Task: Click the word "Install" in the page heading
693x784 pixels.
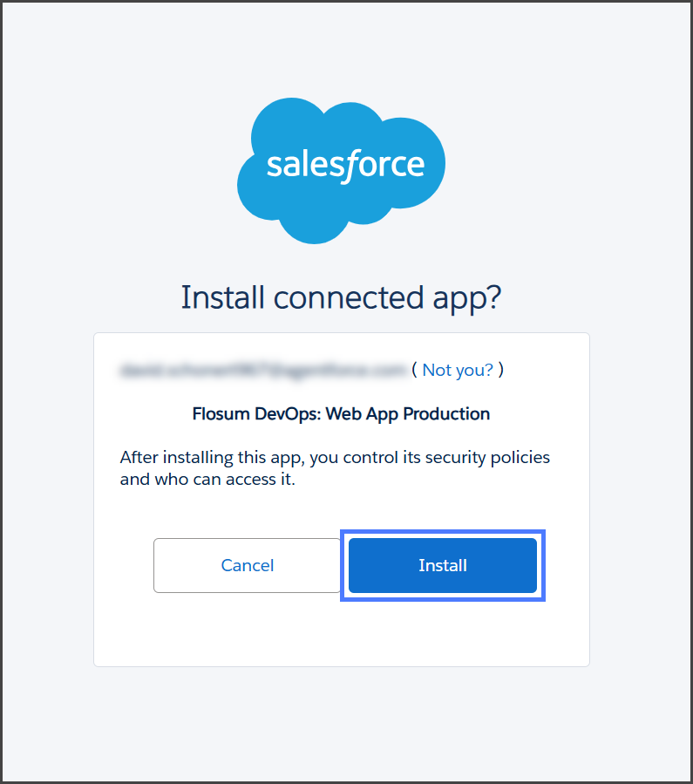Action: click(x=222, y=297)
